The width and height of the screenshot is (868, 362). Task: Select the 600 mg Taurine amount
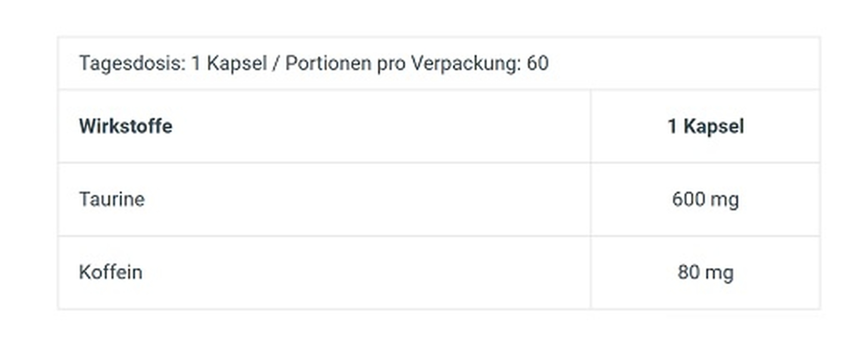[706, 199]
